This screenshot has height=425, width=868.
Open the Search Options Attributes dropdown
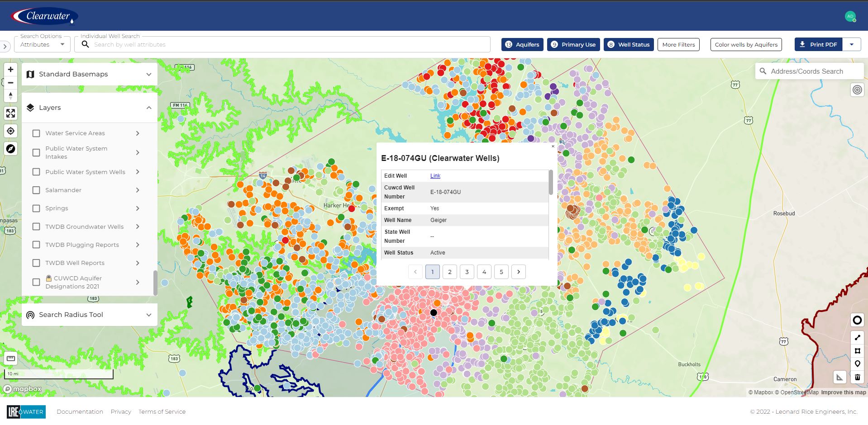click(x=43, y=44)
